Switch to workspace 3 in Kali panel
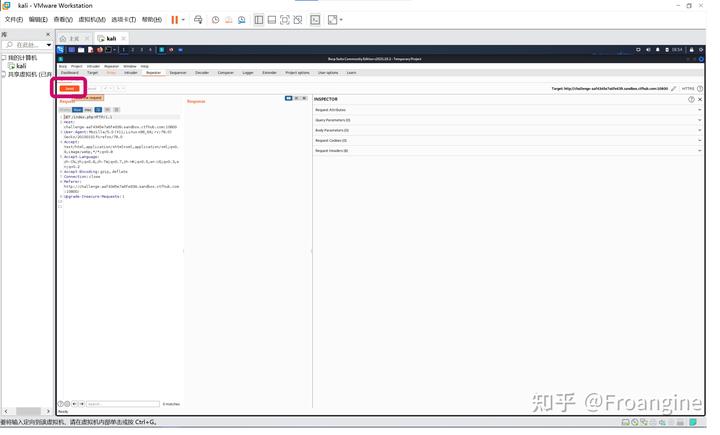This screenshot has width=720, height=435. (x=141, y=50)
